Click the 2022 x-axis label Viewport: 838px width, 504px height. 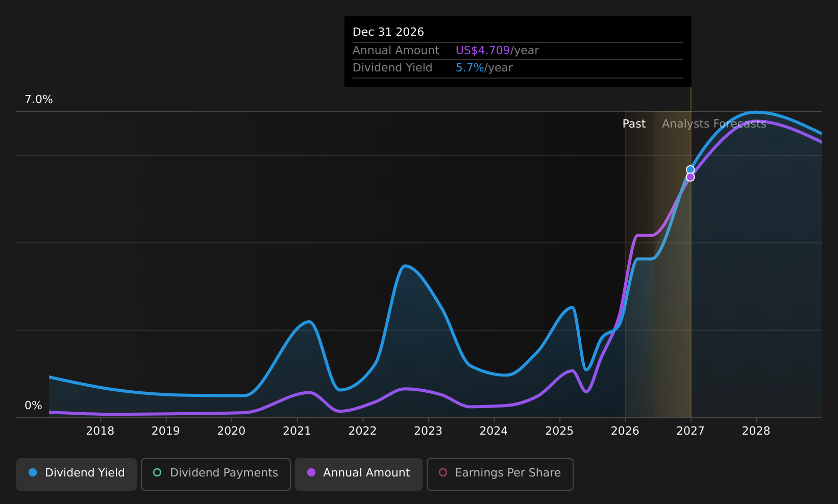click(x=362, y=431)
